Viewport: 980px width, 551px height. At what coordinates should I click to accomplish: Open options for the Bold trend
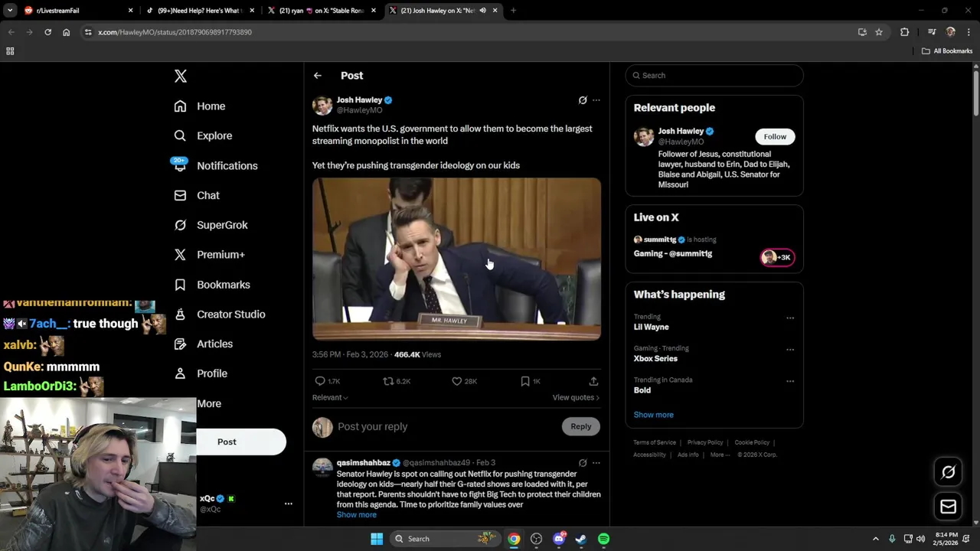pyautogui.click(x=790, y=381)
